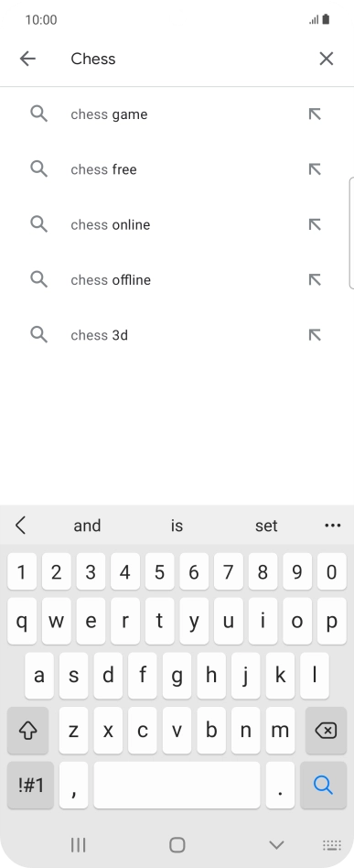Tap the space bar key

[177, 785]
